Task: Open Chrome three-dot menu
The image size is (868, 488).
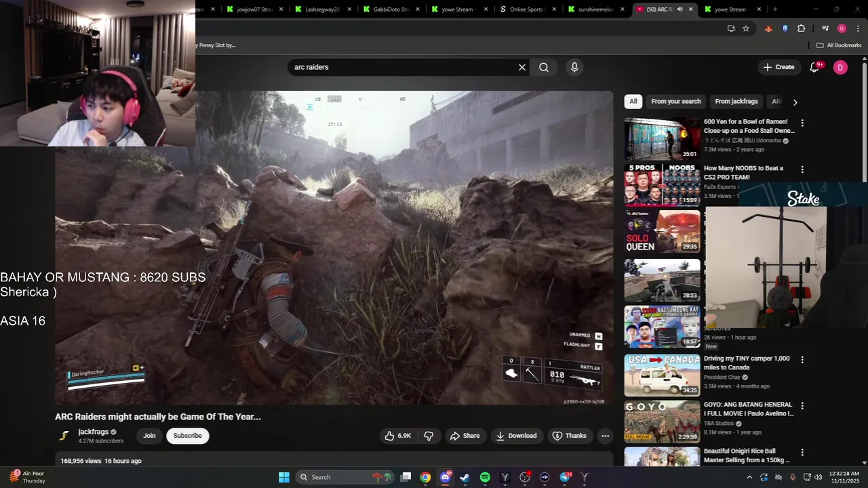Action: coord(858,28)
